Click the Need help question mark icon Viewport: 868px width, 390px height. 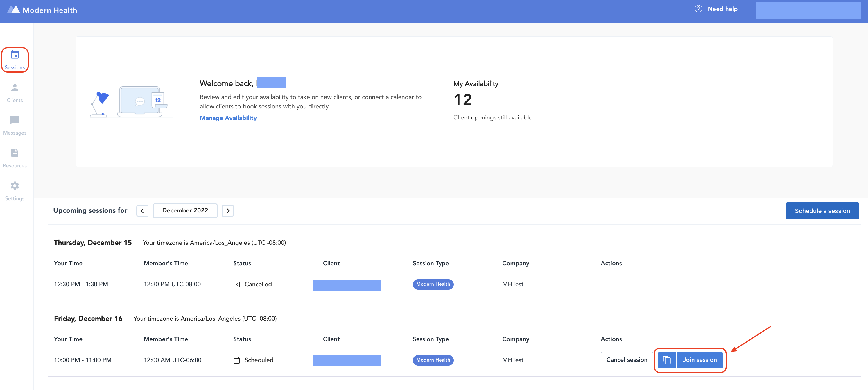click(x=698, y=9)
